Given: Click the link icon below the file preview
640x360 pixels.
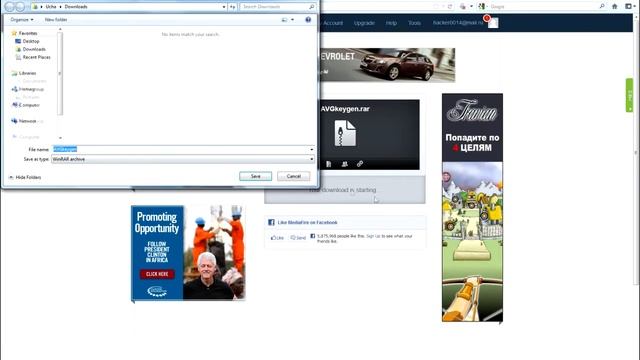Looking at the screenshot, I should (x=360, y=164).
